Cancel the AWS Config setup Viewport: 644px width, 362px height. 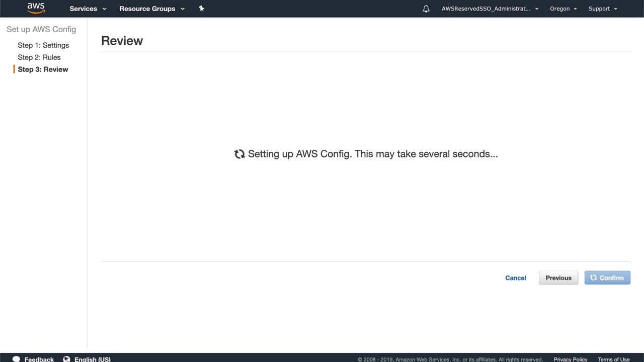pyautogui.click(x=516, y=278)
